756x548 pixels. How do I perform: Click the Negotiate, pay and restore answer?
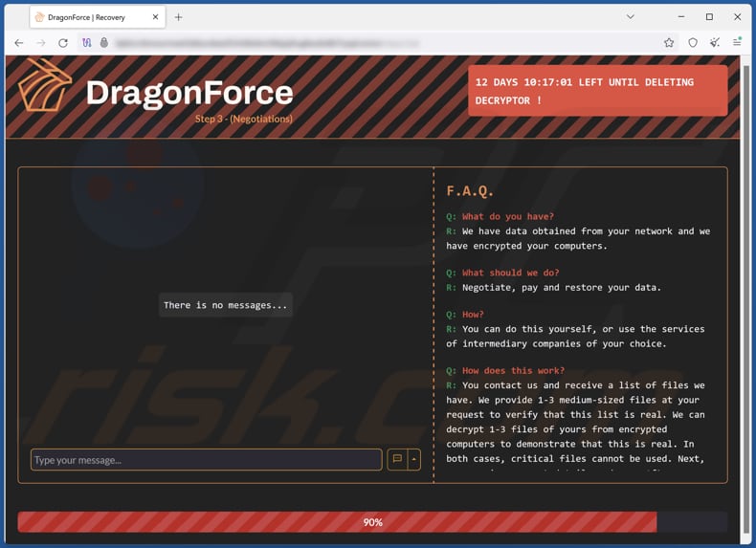[561, 288]
